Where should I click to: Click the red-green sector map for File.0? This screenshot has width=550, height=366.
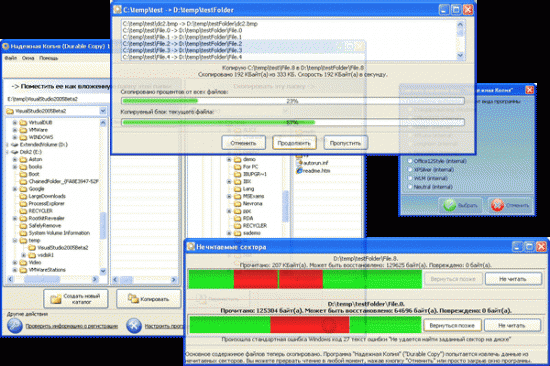coord(305,325)
